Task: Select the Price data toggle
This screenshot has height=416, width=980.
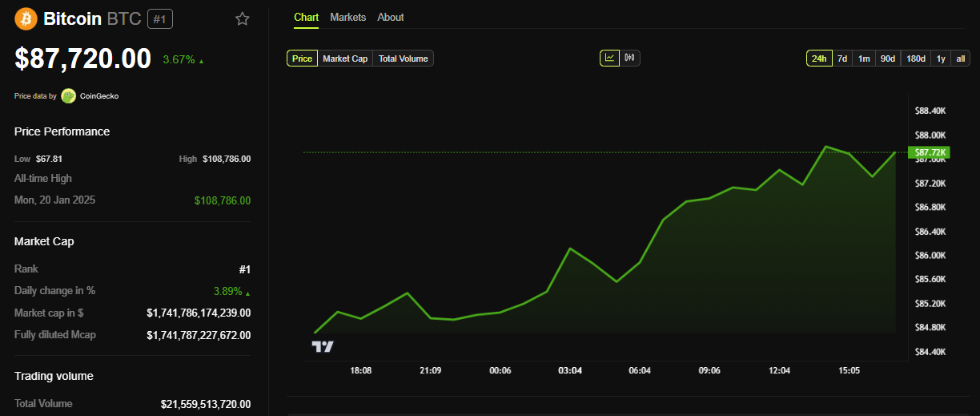Action: [x=303, y=59]
